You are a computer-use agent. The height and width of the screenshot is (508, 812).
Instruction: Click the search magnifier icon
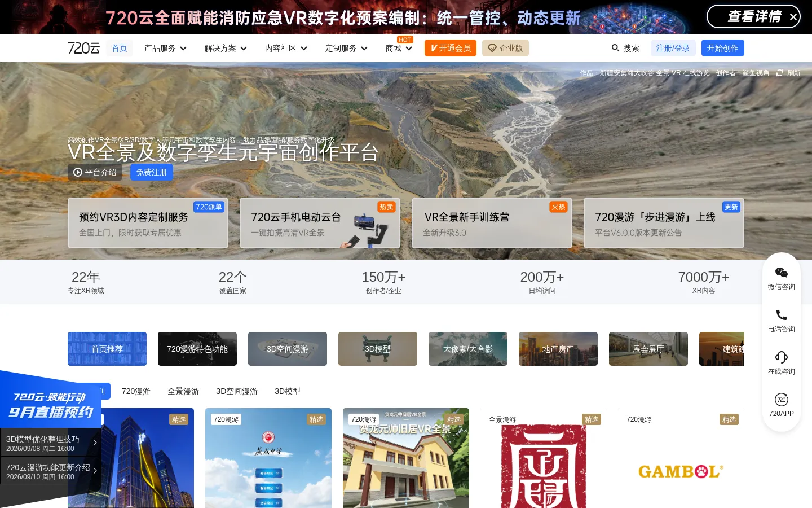(615, 48)
